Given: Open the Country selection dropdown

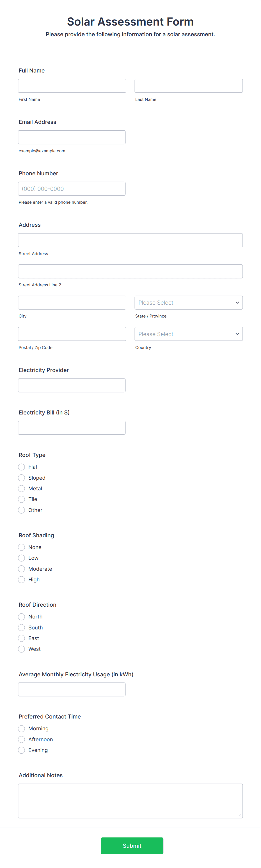Looking at the screenshot, I should (188, 334).
